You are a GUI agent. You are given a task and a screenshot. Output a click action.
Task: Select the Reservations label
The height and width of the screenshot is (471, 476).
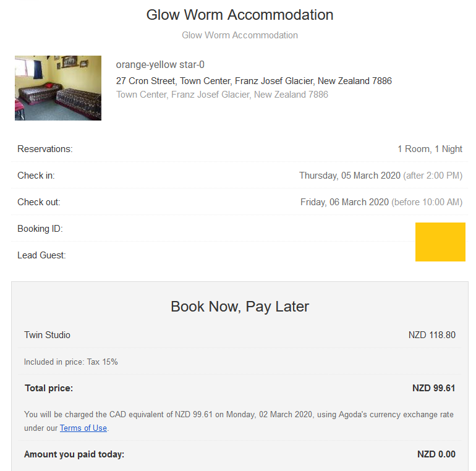click(45, 149)
